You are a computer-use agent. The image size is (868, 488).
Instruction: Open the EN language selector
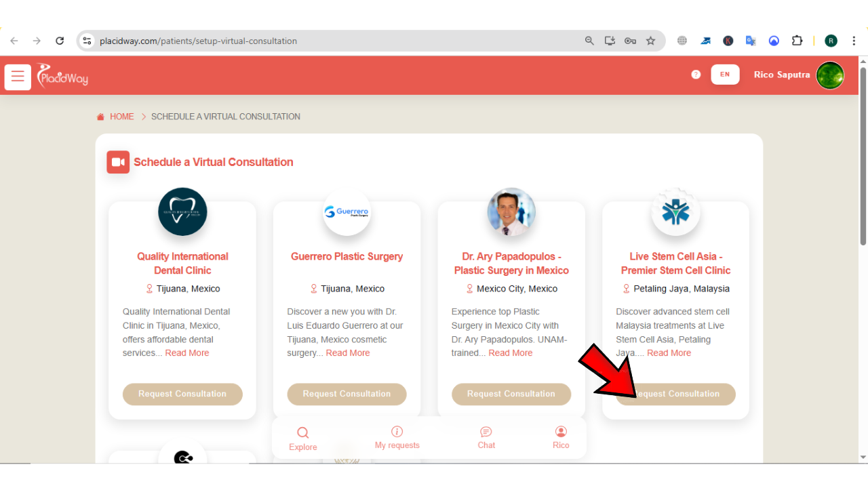pos(725,75)
